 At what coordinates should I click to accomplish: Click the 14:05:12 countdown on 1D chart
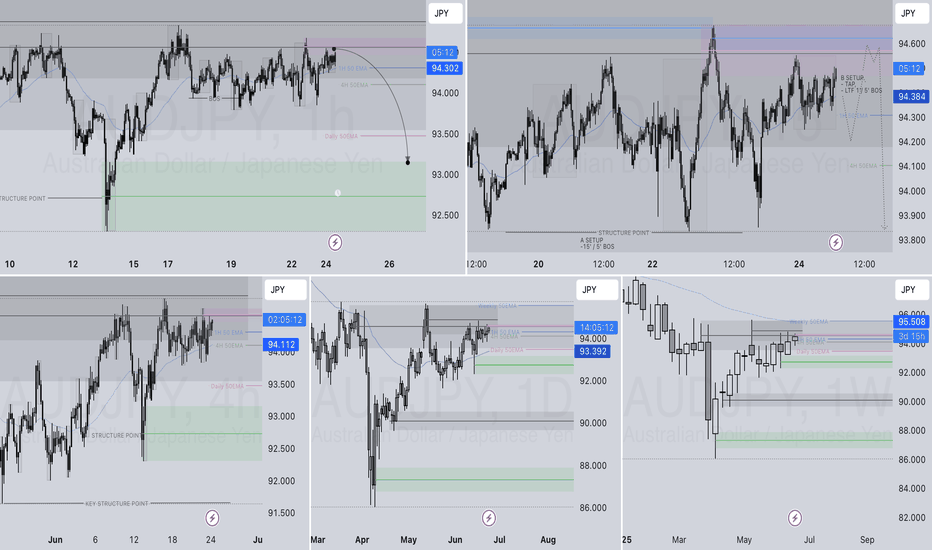click(596, 328)
